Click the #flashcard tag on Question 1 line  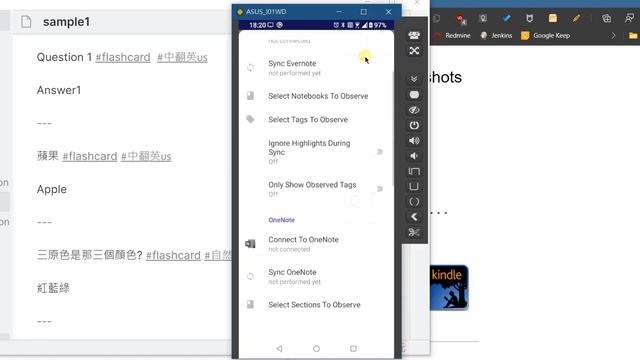tap(123, 58)
